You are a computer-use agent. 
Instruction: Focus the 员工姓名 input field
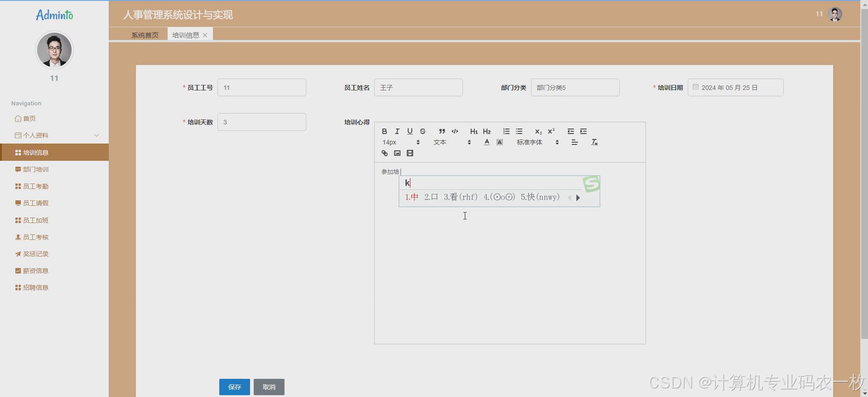pos(419,87)
